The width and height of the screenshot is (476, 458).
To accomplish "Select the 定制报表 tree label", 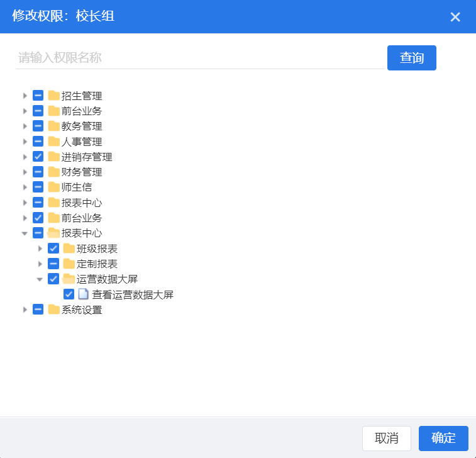I will [97, 264].
